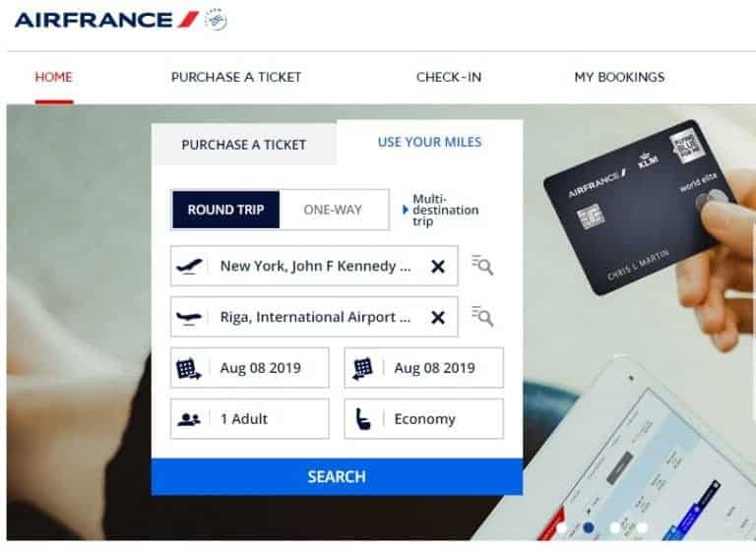Viewport: 756px width, 550px height.
Task: Expand the Multi-destination trip option
Action: pyautogui.click(x=441, y=211)
